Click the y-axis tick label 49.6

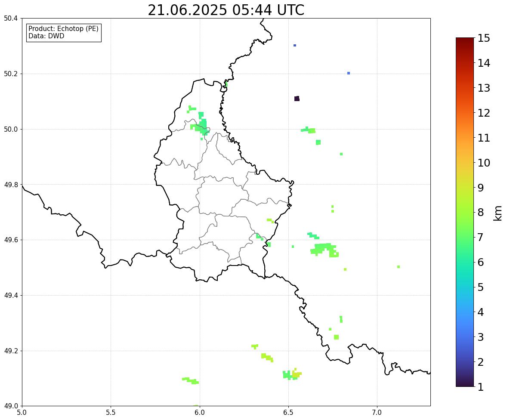click(x=11, y=240)
